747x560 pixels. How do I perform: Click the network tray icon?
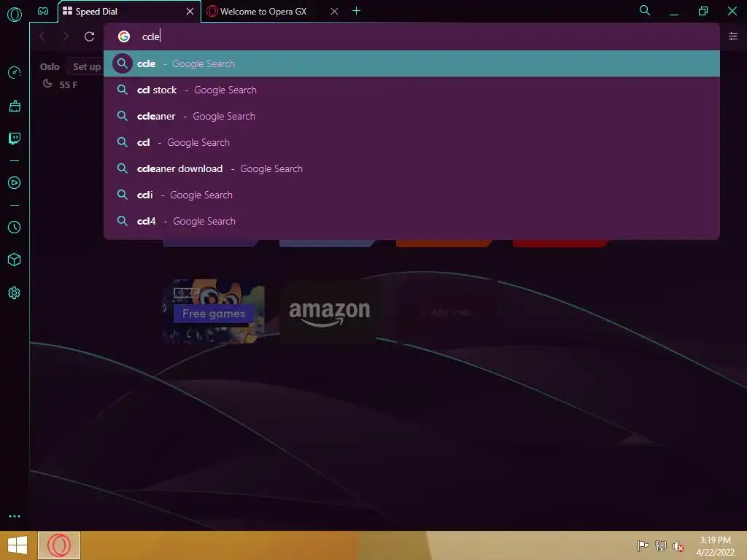(660, 545)
